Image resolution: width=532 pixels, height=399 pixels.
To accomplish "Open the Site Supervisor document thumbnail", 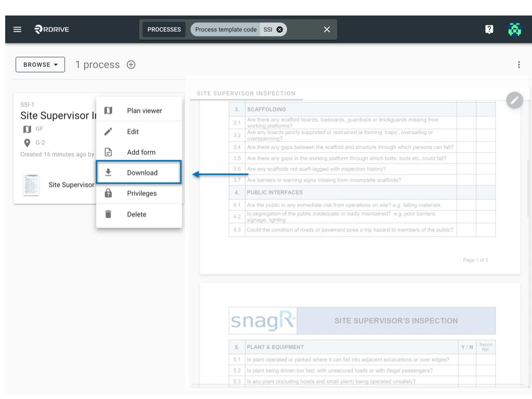I will pyautogui.click(x=31, y=185).
